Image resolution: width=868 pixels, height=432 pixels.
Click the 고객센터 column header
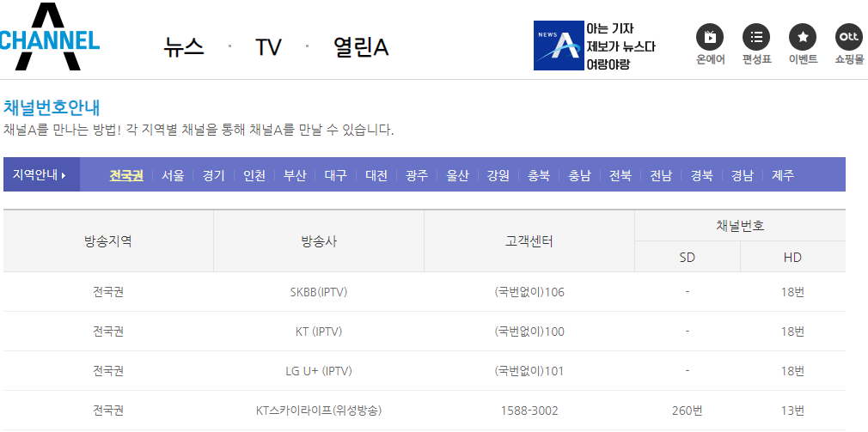[529, 241]
